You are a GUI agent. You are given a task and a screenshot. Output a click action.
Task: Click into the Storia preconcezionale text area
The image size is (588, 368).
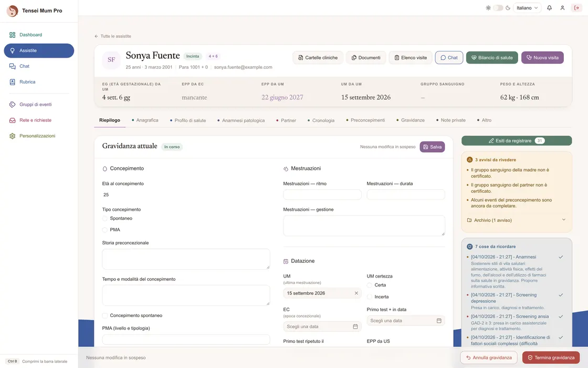[186, 259]
